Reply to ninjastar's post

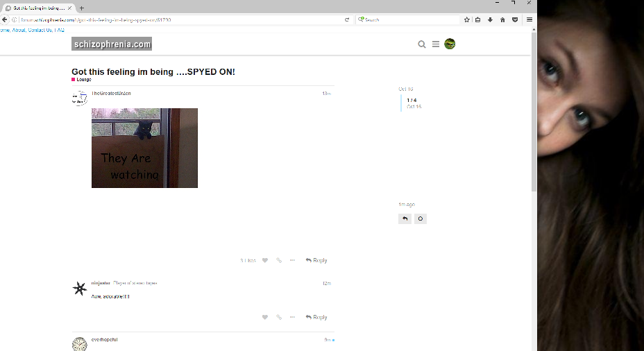coord(316,317)
